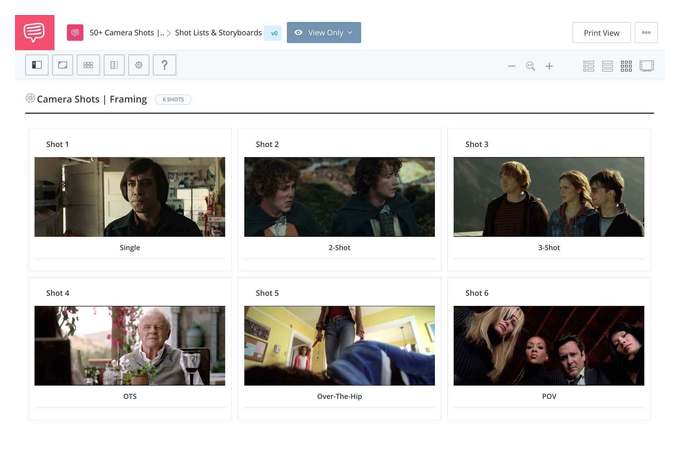
Task: Zoom out with the minus icon
Action: 511,66
